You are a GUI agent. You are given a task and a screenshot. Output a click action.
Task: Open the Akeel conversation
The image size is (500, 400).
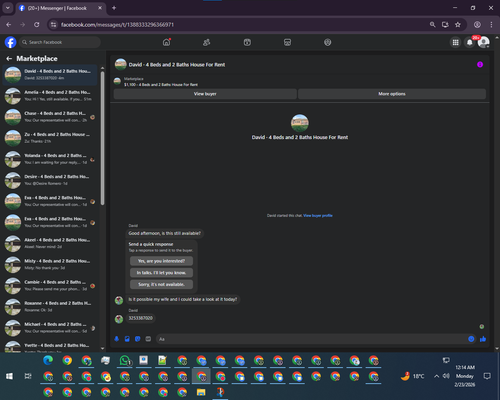coord(50,243)
